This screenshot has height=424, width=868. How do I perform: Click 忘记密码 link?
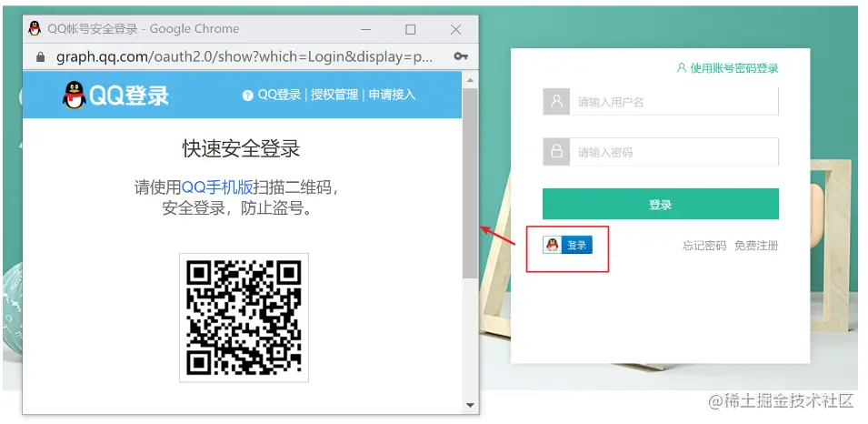click(x=704, y=246)
